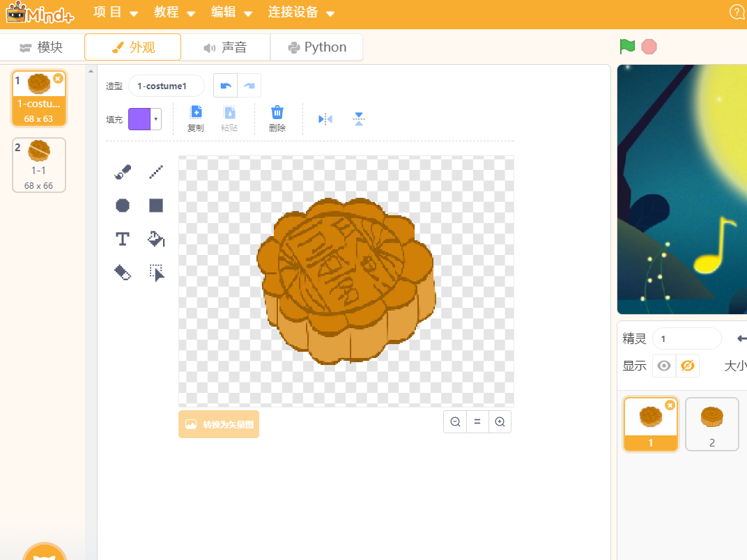Delete sprite 1 using its X
Screen dimensions: 747x560
coord(670,405)
